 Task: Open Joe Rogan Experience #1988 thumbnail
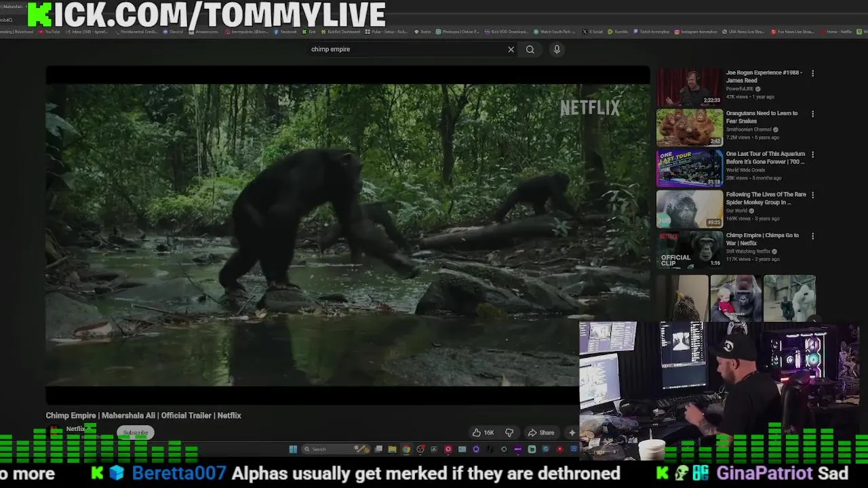689,86
